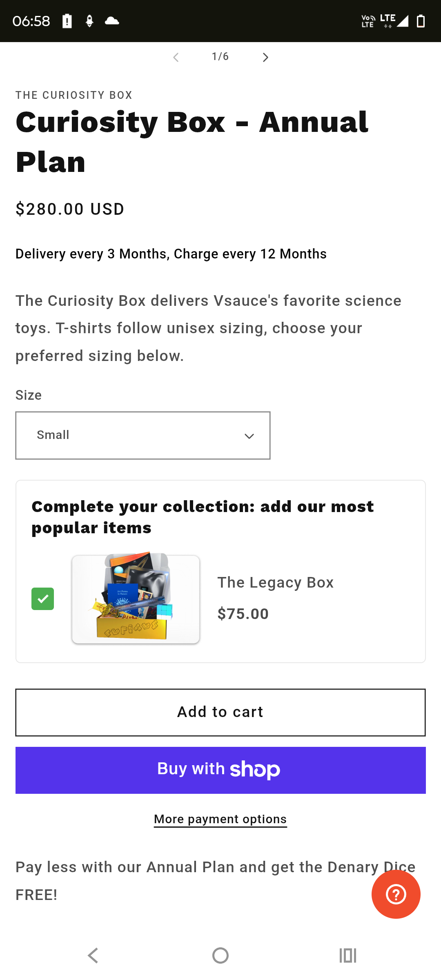This screenshot has width=441, height=980.
Task: Tap Android back navigation button
Action: 93,955
